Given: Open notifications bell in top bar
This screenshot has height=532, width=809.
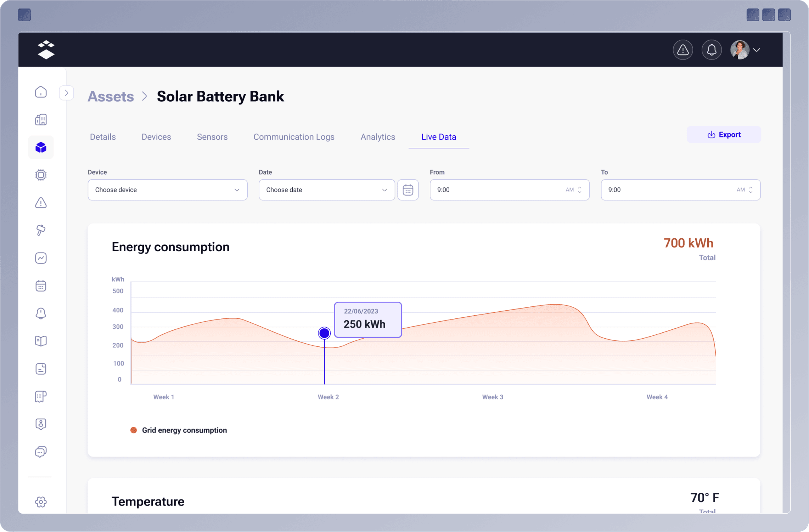Looking at the screenshot, I should pyautogui.click(x=711, y=50).
